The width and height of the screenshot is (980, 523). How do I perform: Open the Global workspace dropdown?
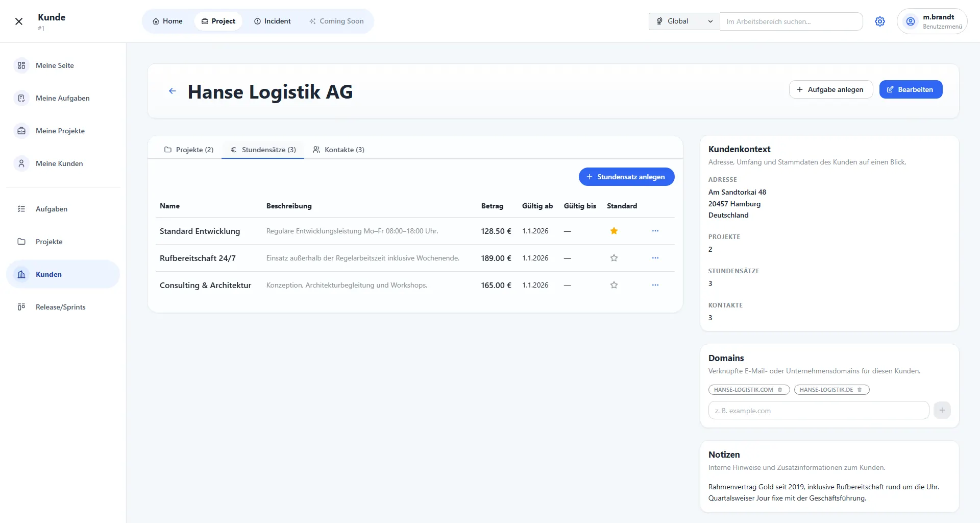(684, 21)
